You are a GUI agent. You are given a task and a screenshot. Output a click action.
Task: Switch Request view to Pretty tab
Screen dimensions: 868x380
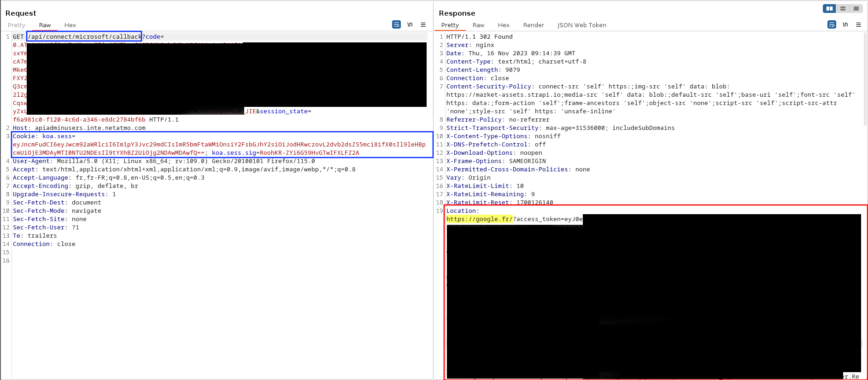point(17,25)
